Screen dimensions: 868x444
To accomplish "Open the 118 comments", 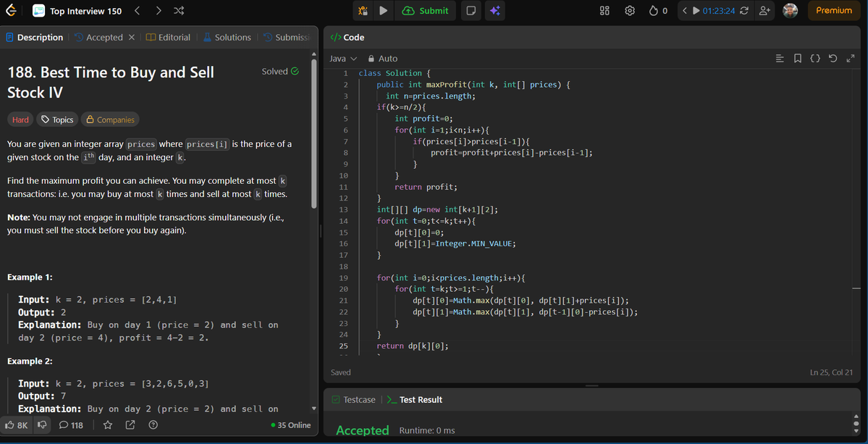I will pos(71,425).
